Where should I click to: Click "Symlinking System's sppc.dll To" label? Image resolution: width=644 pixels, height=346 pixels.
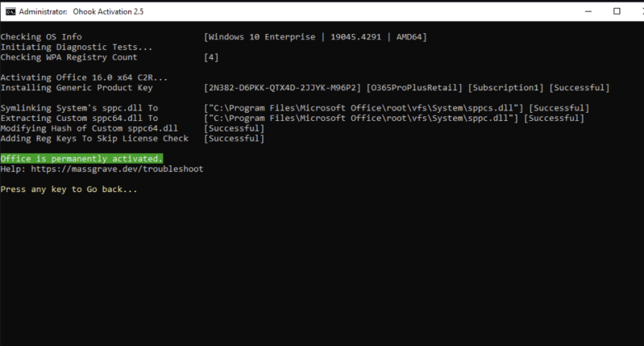click(x=79, y=108)
